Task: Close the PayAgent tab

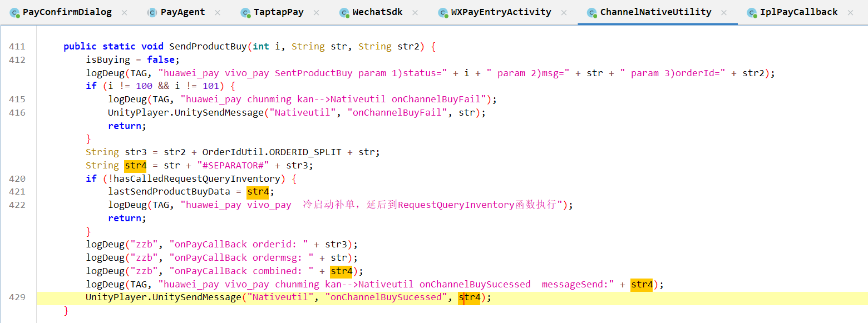Action: pyautogui.click(x=218, y=12)
